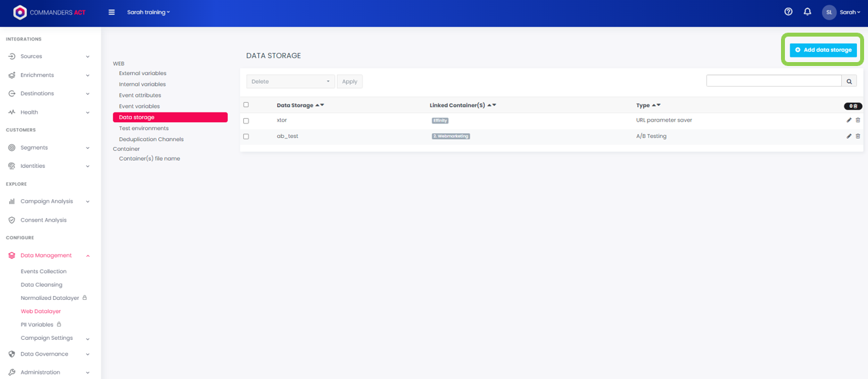Click the Commanders Act logo
The image size is (868, 379).
tap(50, 12)
